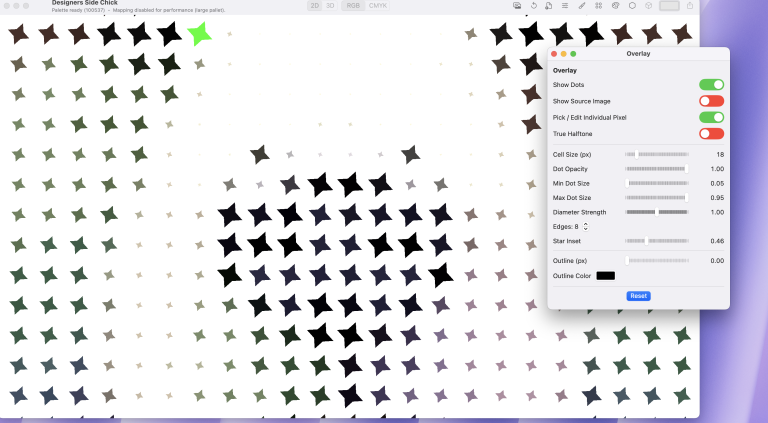Viewport: 768px width, 423px height.
Task: Toggle the True Halftone switch
Action: [x=711, y=134]
